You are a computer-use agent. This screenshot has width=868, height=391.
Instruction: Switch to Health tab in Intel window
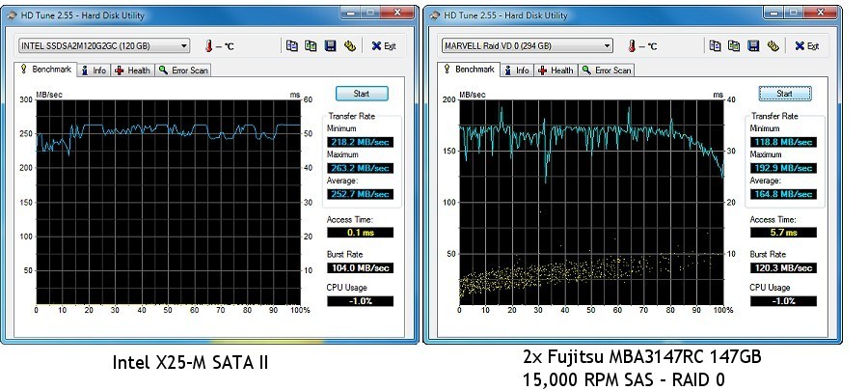click(x=133, y=70)
